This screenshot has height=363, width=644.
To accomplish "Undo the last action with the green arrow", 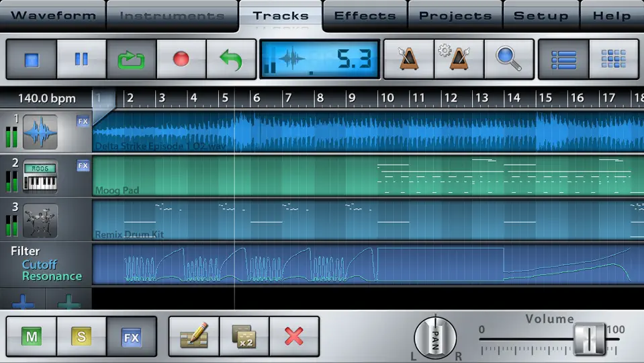I will [x=231, y=59].
